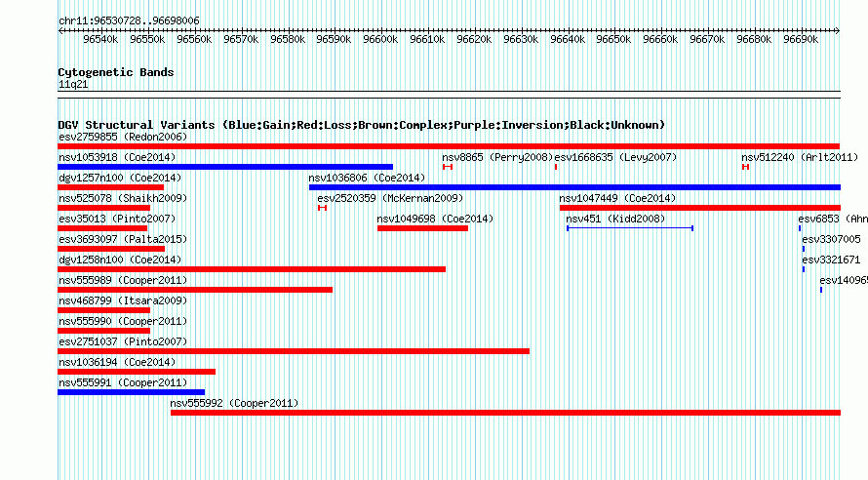868x480 pixels.
Task: Select the thin blue span of nsv451
Action: click(x=630, y=228)
